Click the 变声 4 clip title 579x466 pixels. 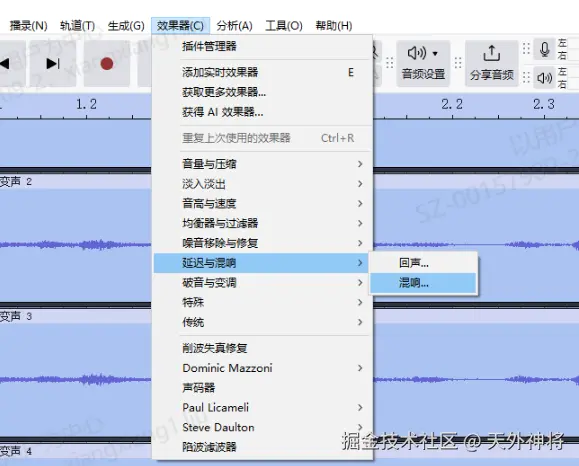[16, 451]
